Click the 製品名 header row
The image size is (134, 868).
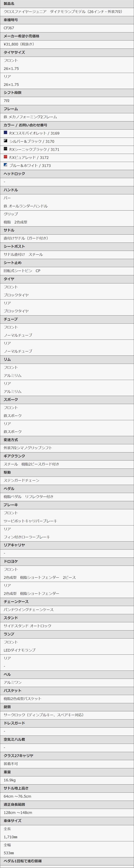coord(67,4)
